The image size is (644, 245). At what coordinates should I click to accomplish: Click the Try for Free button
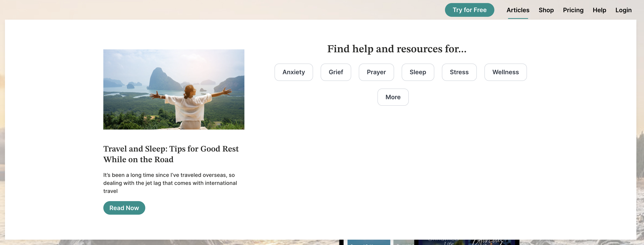(x=469, y=10)
